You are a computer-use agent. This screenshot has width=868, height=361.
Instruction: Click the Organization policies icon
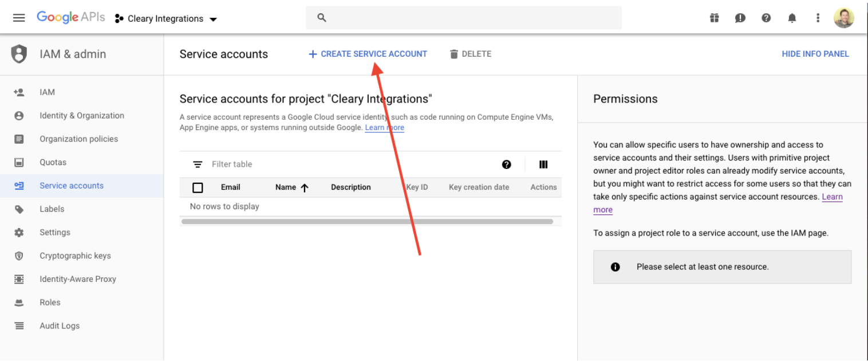tap(19, 139)
